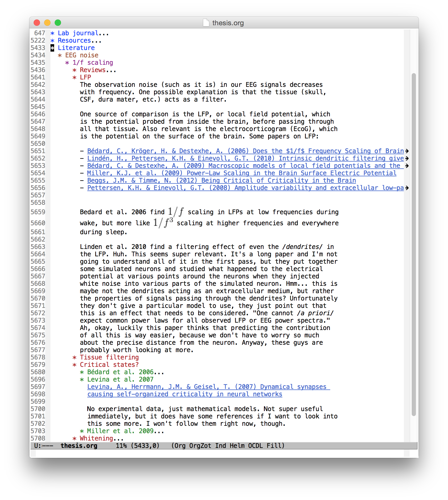Open Levina, Herrmann & Geisel 2007 link
Screen dimensions: 448x500
[x=208, y=391]
